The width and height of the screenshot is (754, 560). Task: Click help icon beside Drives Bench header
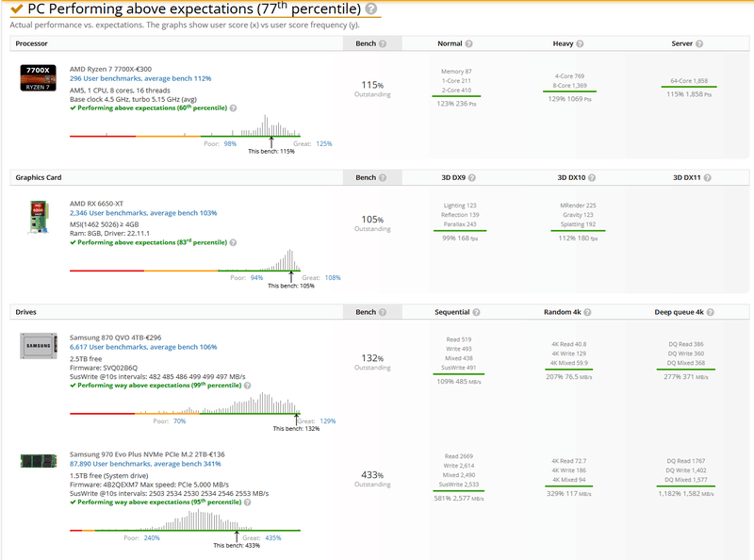383,312
